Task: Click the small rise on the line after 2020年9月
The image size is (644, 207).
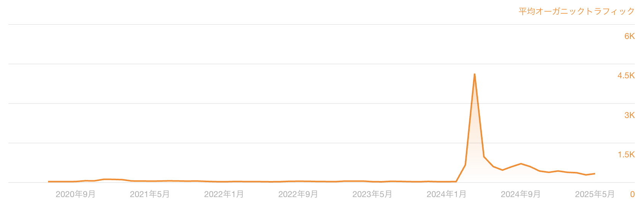Action: pos(105,179)
